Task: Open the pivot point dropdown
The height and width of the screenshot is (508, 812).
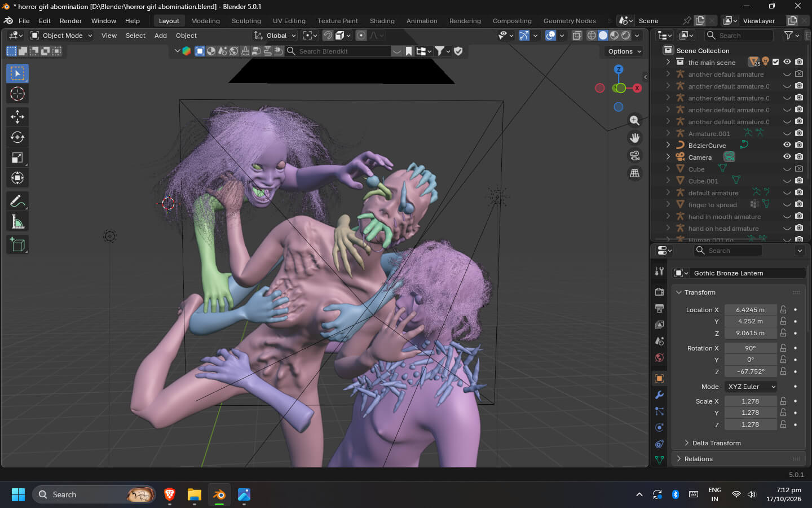Action: (x=310, y=36)
